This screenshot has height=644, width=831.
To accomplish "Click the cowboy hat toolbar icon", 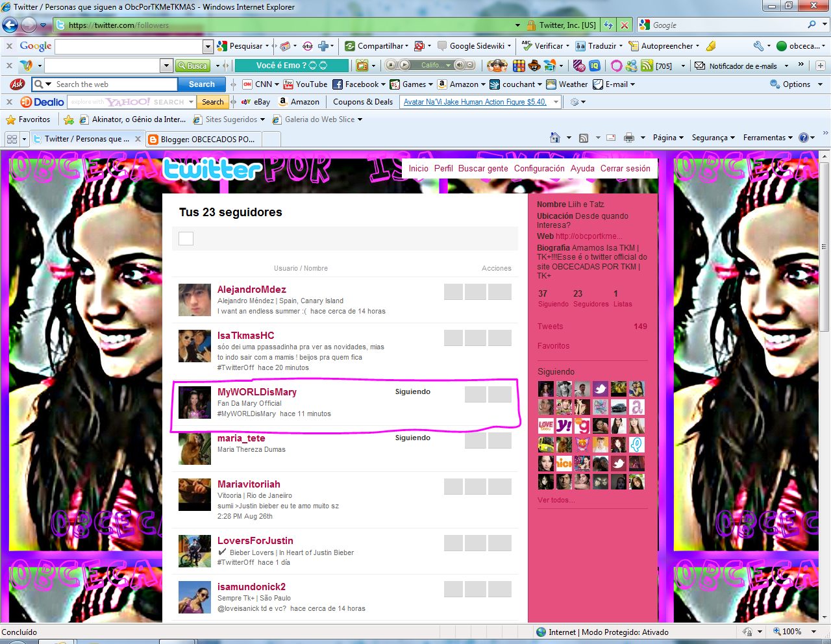I will [534, 65].
